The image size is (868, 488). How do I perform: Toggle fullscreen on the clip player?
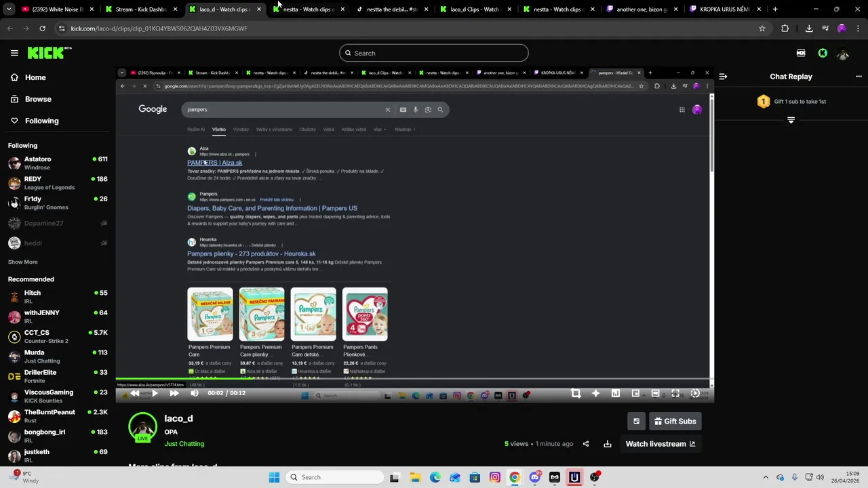point(675,393)
